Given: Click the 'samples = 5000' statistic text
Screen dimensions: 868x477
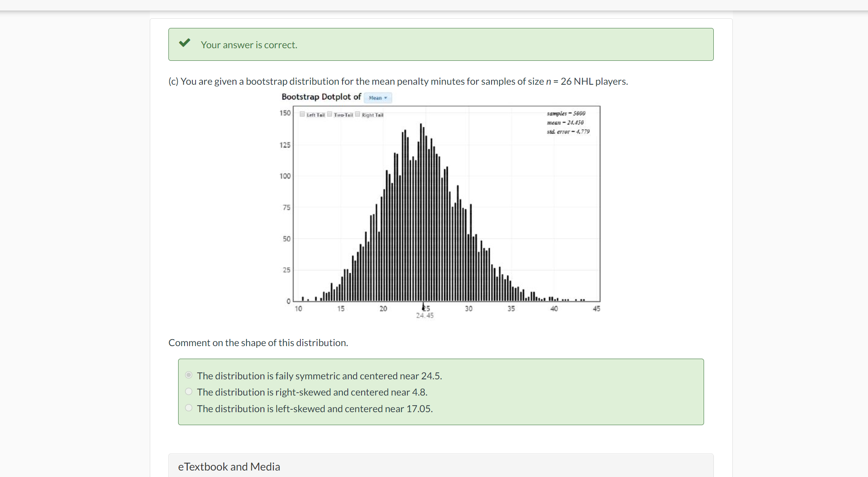Looking at the screenshot, I should 566,113.
